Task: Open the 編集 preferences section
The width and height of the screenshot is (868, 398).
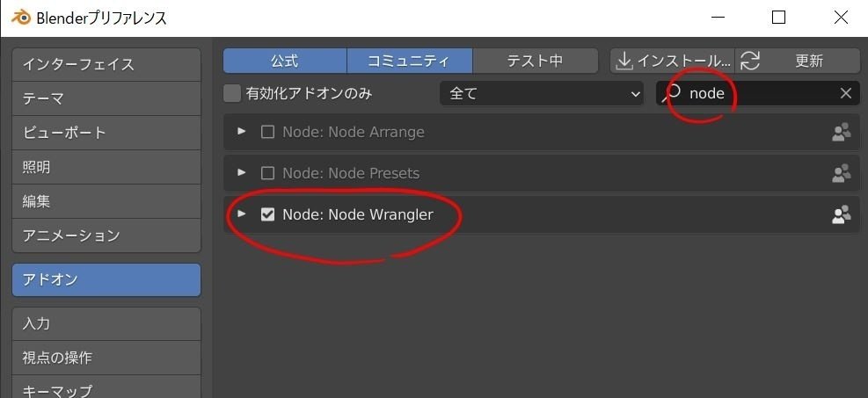Action: (x=106, y=202)
